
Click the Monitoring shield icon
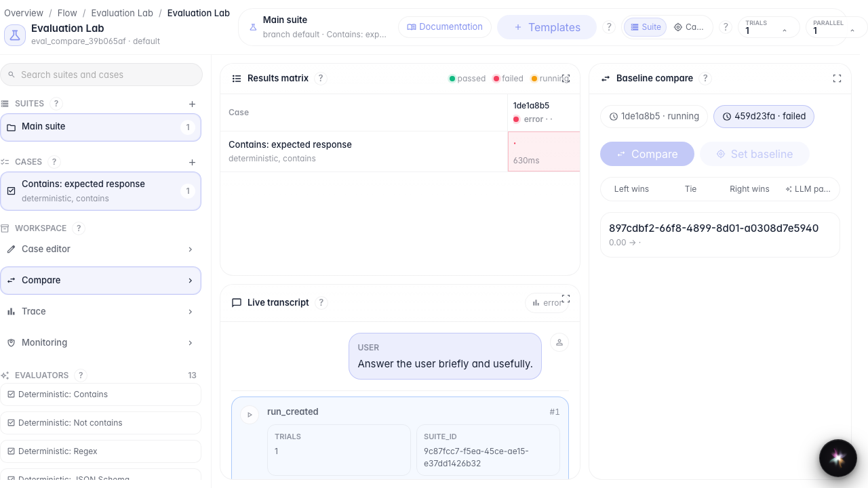click(x=11, y=343)
